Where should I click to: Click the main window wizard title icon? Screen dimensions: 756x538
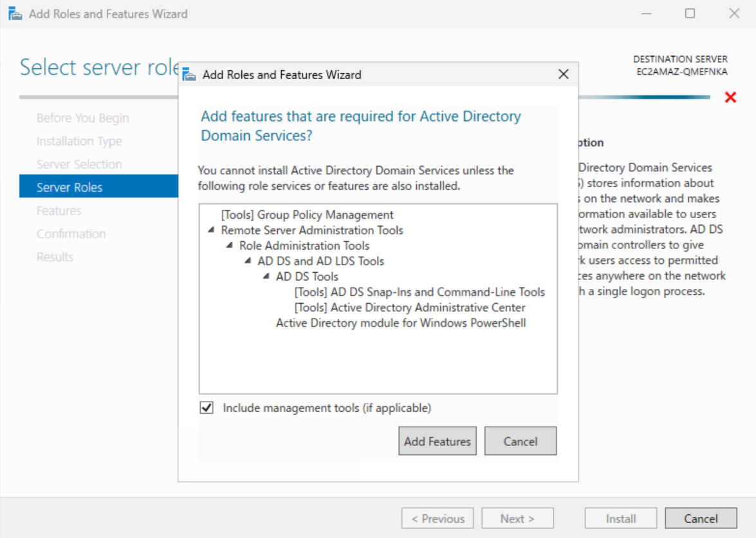(15, 14)
